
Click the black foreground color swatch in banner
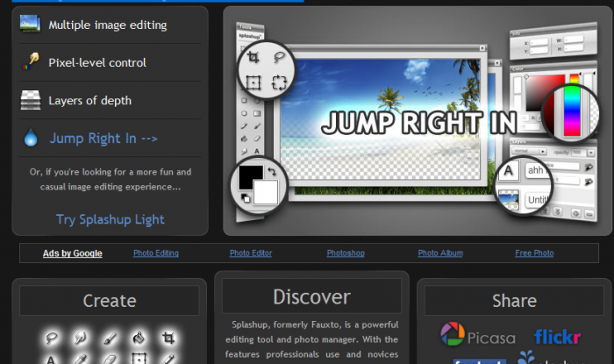click(250, 175)
